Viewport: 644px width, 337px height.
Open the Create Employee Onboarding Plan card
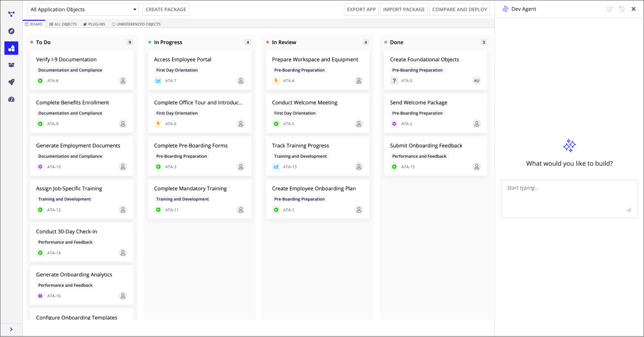[318, 199]
